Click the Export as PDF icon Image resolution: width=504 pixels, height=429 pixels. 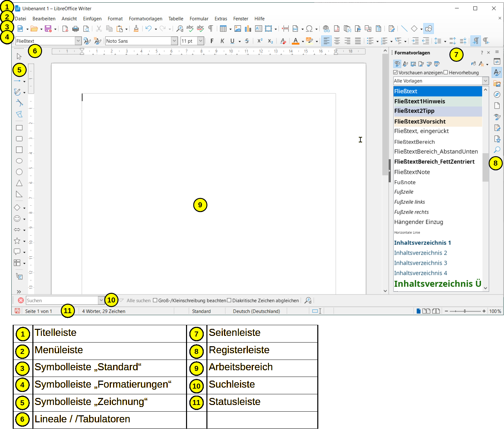(x=65, y=29)
